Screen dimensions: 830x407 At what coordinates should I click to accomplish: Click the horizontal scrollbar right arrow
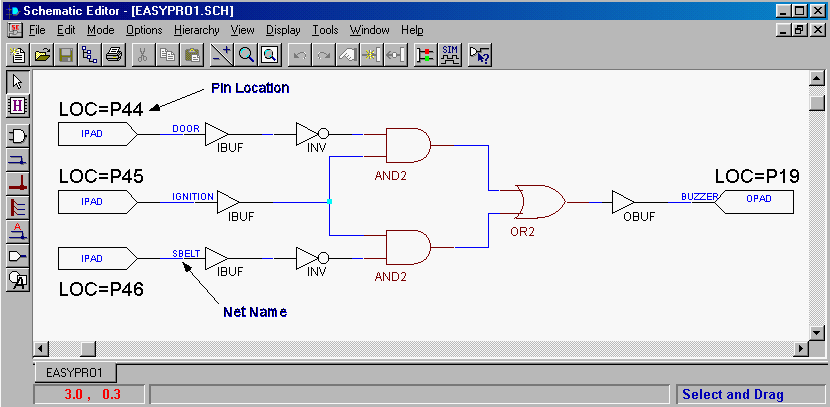click(x=801, y=348)
